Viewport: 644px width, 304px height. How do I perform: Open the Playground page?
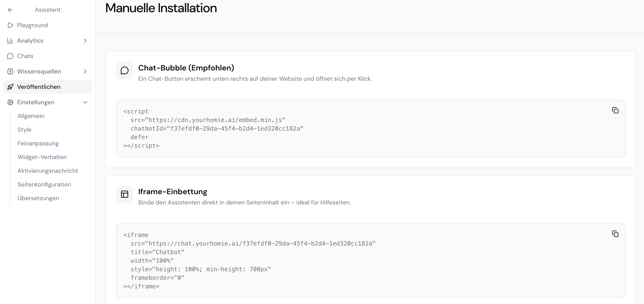tap(48, 25)
